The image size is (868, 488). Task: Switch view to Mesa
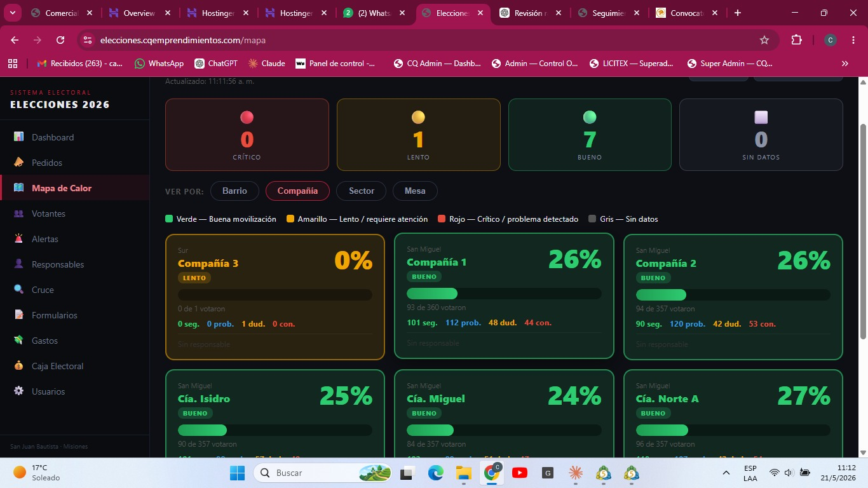coord(415,191)
